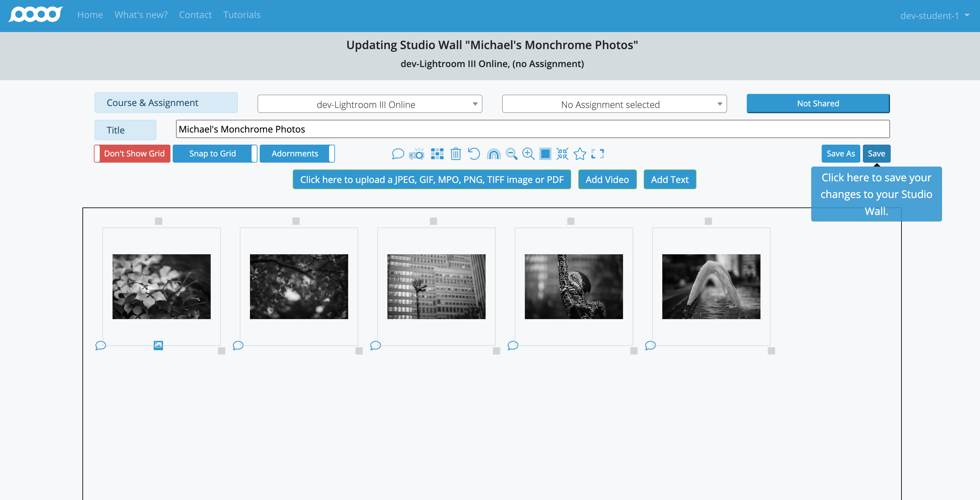Click the fullscreen brackets toolbar icon

point(597,154)
